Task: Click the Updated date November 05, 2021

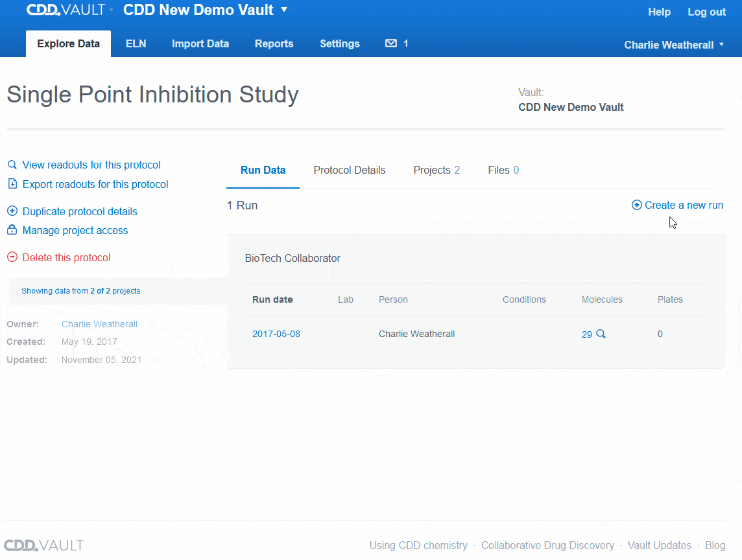Action: (101, 360)
